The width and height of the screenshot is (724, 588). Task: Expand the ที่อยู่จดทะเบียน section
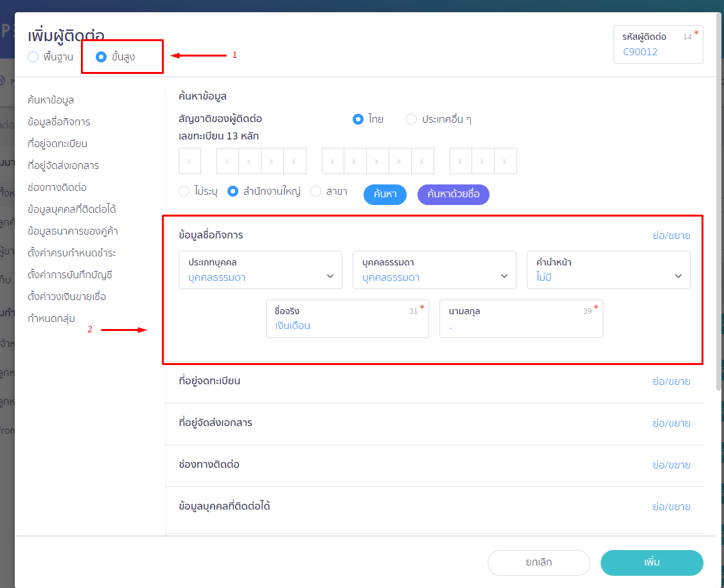(671, 381)
